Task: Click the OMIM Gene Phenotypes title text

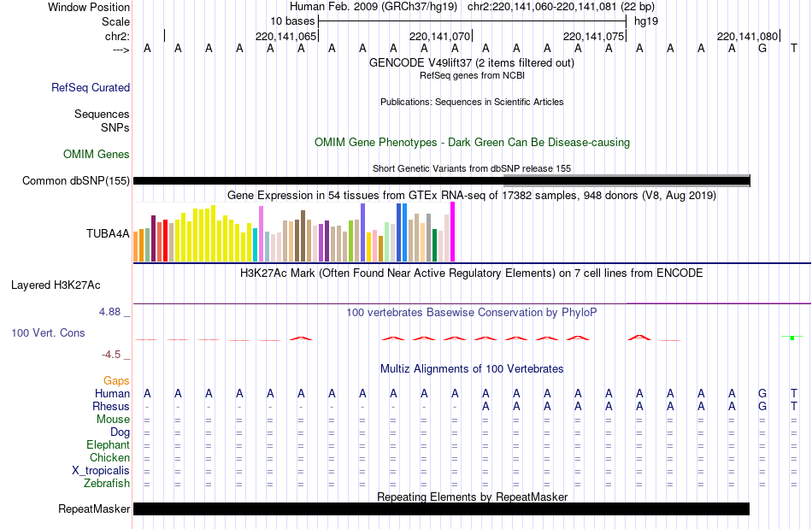Action: pyautogui.click(x=472, y=143)
